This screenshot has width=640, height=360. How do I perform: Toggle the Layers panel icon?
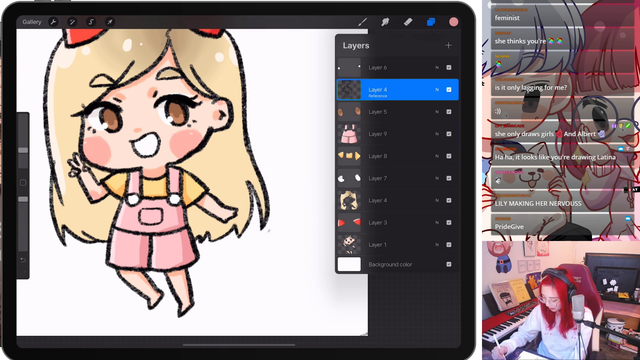[x=431, y=22]
